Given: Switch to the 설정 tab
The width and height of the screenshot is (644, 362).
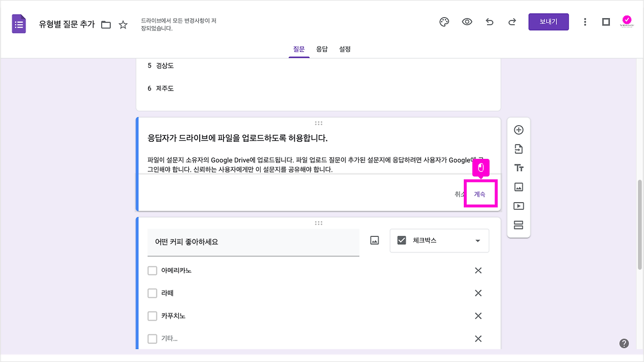Looking at the screenshot, I should click(x=345, y=49).
